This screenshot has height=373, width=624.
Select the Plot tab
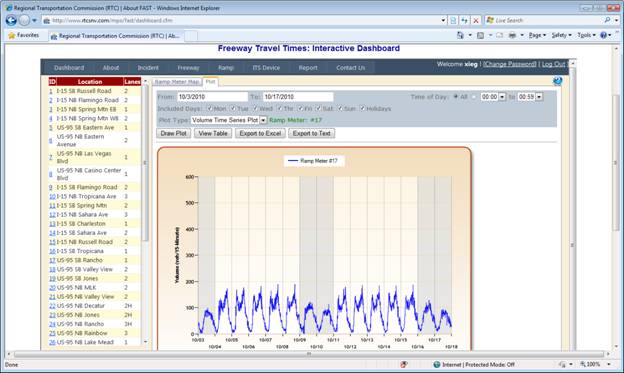click(210, 82)
